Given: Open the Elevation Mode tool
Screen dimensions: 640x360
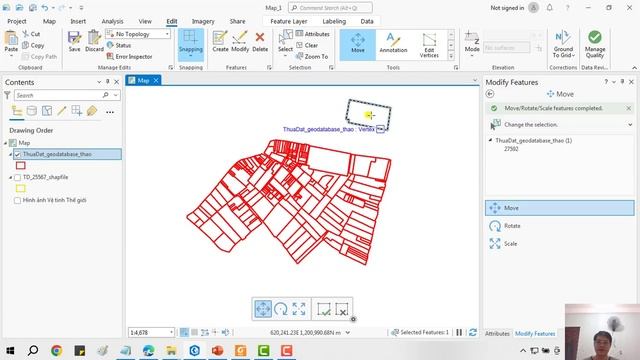Looking at the screenshot, I should click(472, 43).
